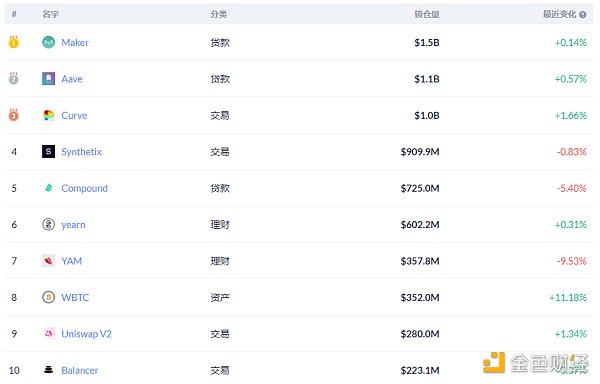The image size is (600, 384).
Task: Click the Uniswap V2 unicorn icon
Action: [49, 334]
